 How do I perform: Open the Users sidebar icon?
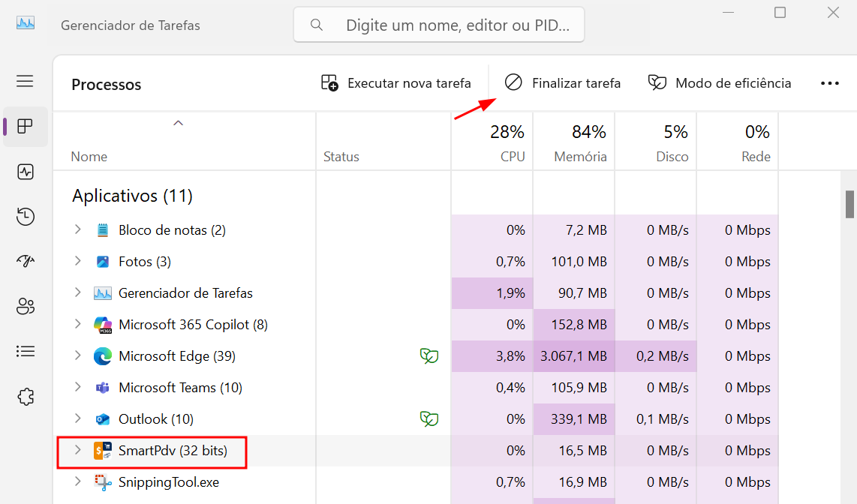tap(26, 306)
